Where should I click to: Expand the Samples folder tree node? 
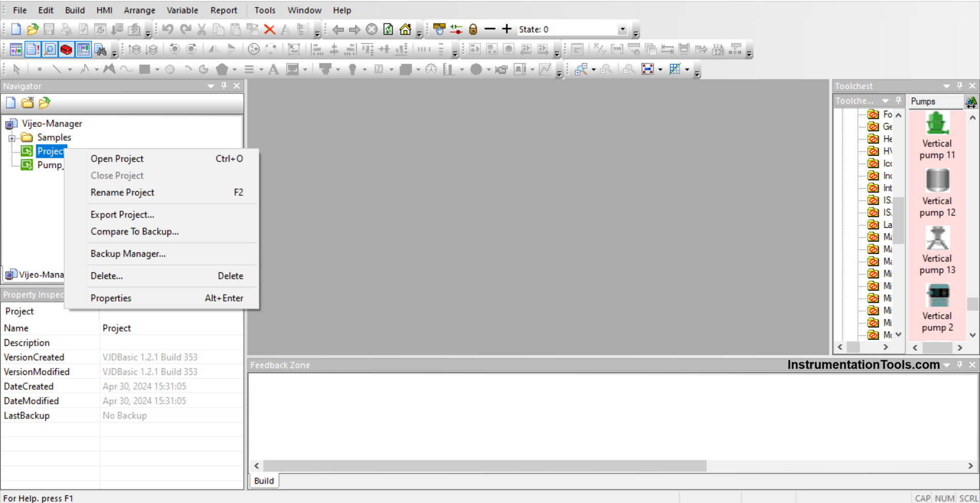[11, 138]
